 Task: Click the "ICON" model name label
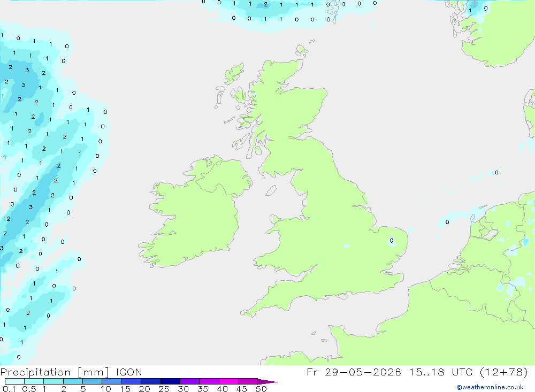[129, 372]
